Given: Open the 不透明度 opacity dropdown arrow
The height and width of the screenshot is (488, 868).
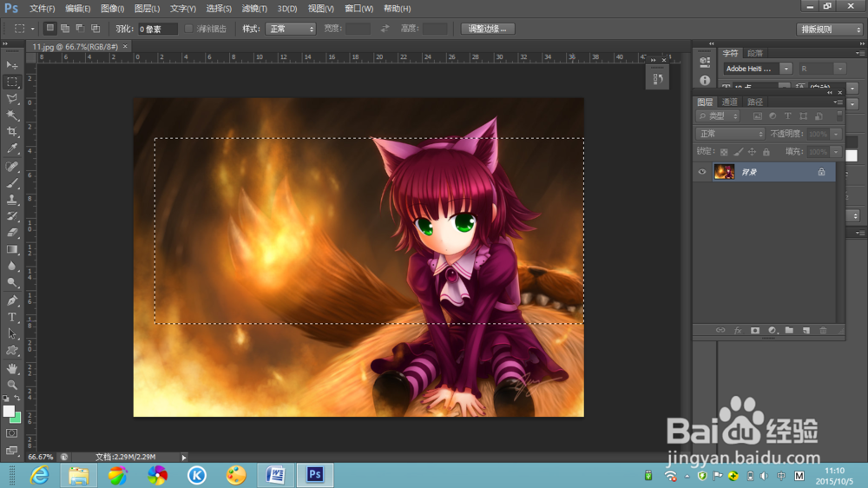Looking at the screenshot, I should pyautogui.click(x=836, y=134).
